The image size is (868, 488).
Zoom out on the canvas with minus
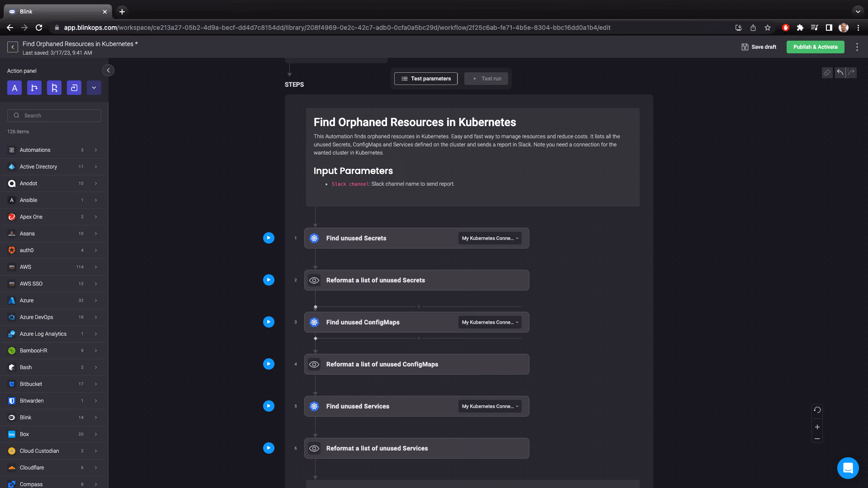[x=817, y=439]
